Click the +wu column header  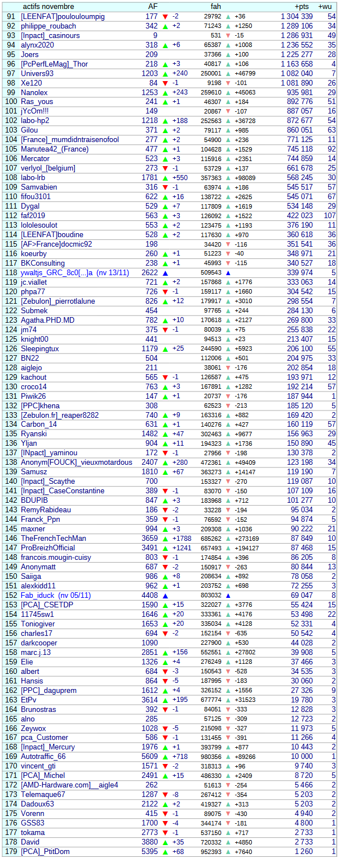325,6
